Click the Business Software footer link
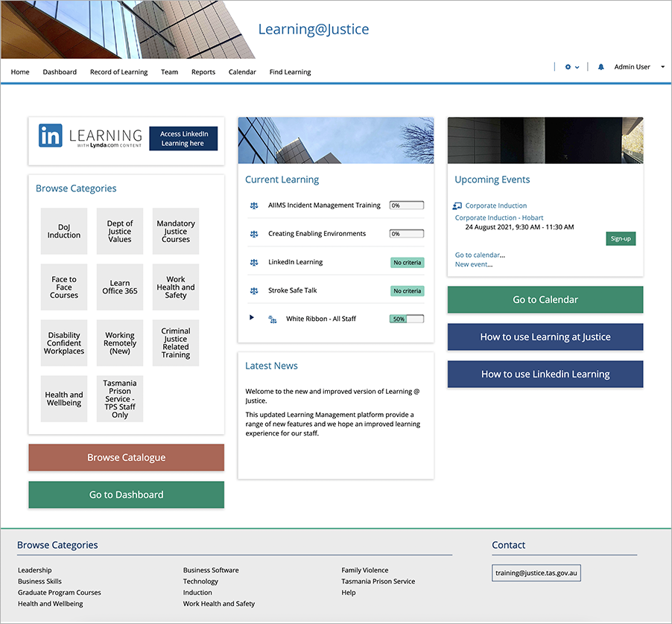 (211, 570)
